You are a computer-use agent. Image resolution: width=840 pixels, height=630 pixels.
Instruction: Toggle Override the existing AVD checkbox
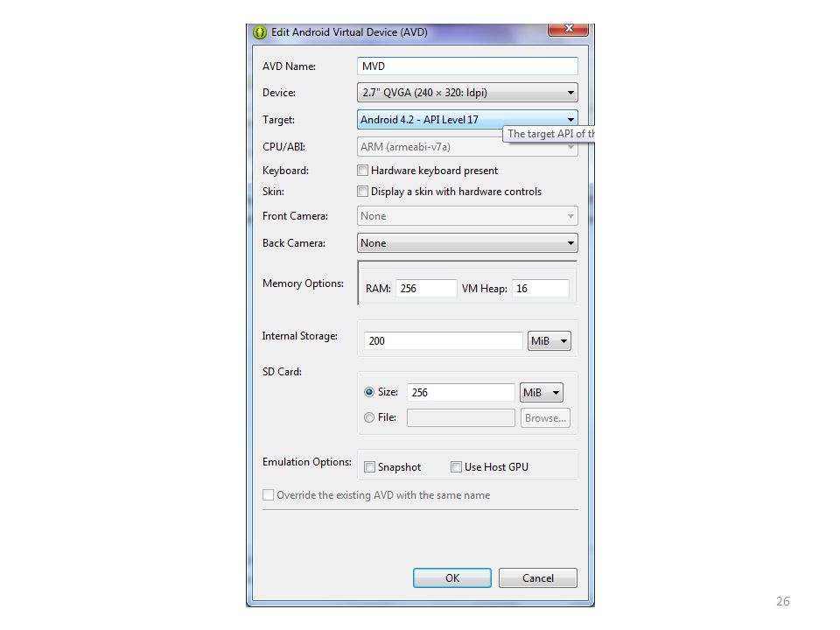click(269, 495)
